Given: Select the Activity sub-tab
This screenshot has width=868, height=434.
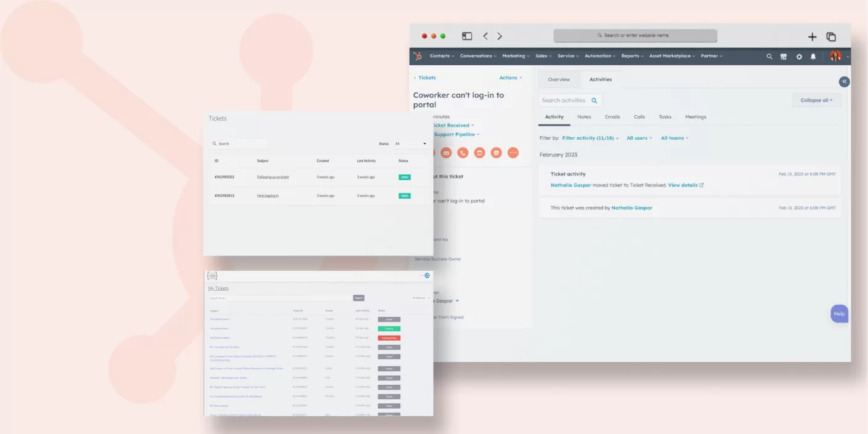Looking at the screenshot, I should [x=554, y=117].
